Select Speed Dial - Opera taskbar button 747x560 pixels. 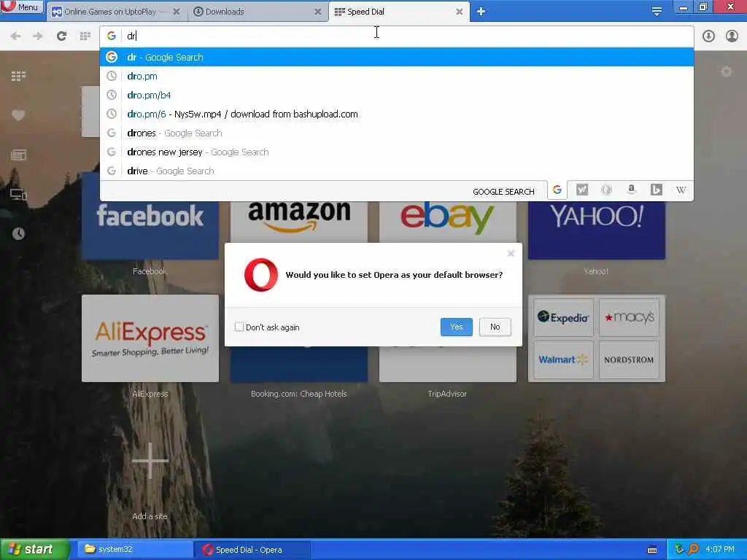(x=252, y=550)
